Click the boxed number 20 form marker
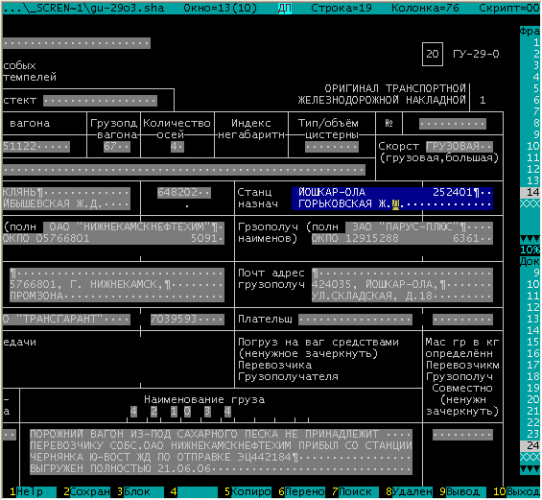 coord(432,54)
